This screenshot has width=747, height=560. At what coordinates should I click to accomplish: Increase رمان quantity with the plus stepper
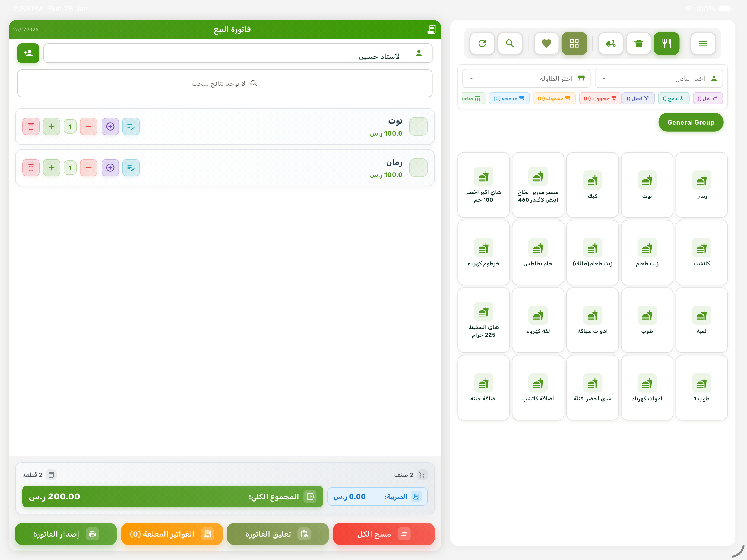[x=51, y=168]
